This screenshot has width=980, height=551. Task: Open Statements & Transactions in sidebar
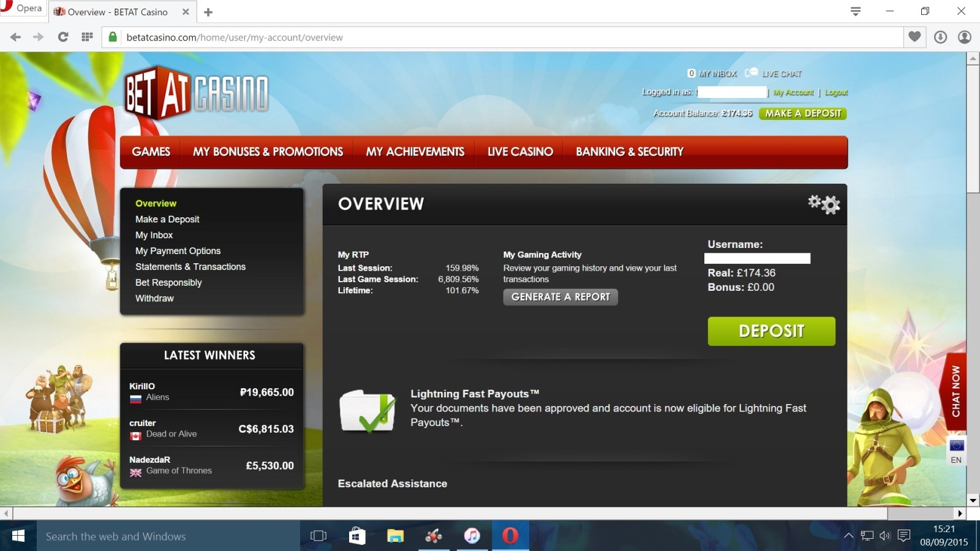tap(190, 267)
